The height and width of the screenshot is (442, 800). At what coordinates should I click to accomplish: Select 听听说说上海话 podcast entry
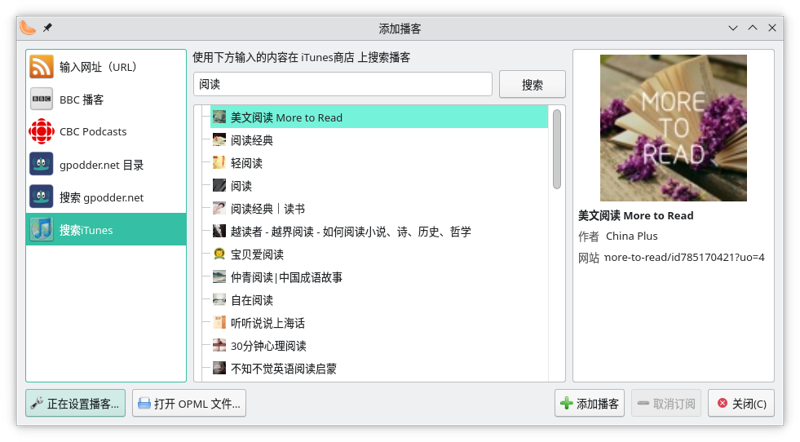267,323
